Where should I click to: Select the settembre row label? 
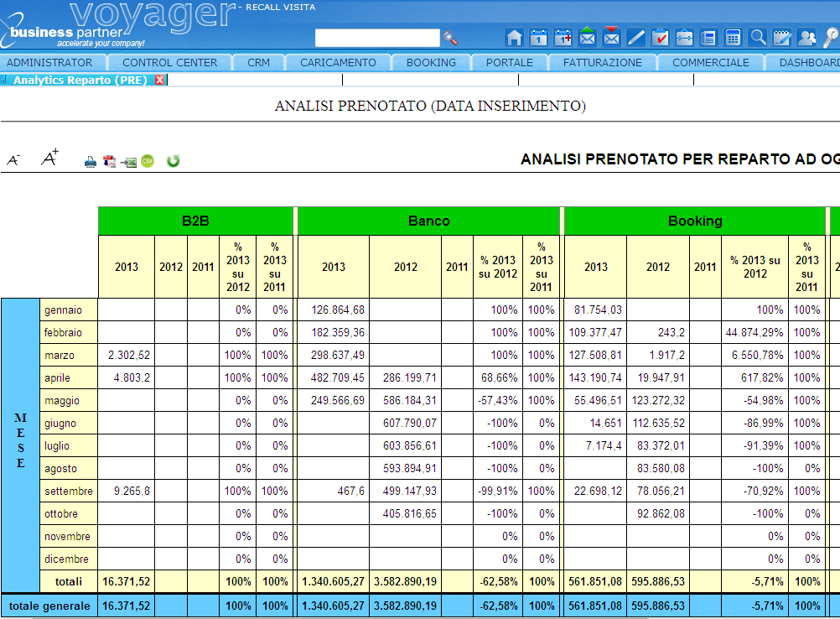(69, 491)
